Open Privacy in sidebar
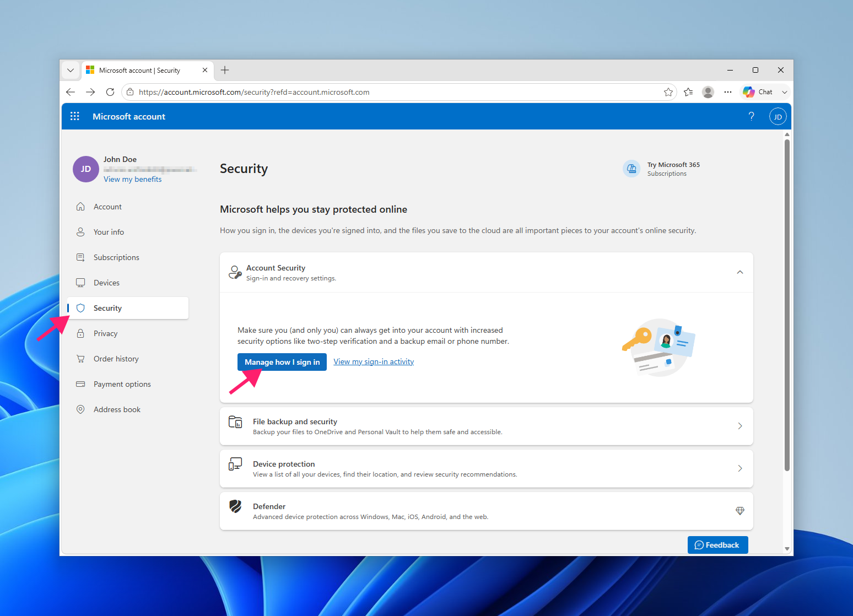Viewport: 853px width, 616px height. pyautogui.click(x=128, y=333)
